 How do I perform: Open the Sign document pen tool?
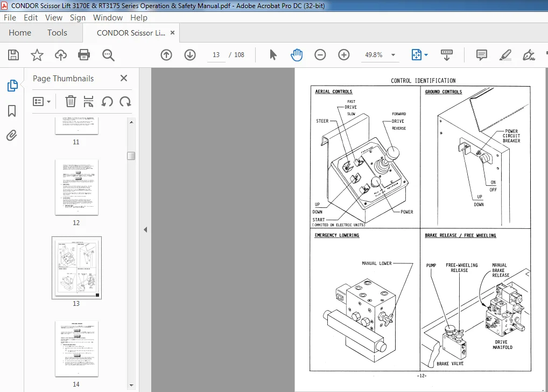pos(529,55)
